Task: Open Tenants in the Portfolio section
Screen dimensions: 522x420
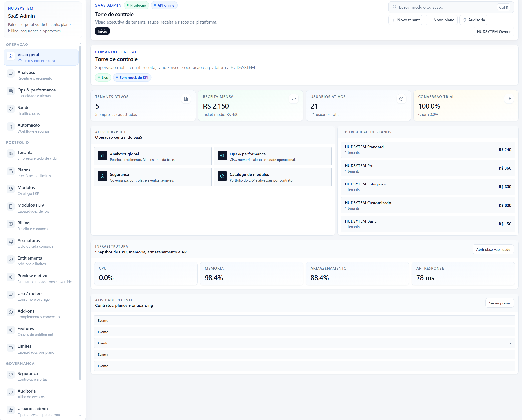Action: coord(41,155)
